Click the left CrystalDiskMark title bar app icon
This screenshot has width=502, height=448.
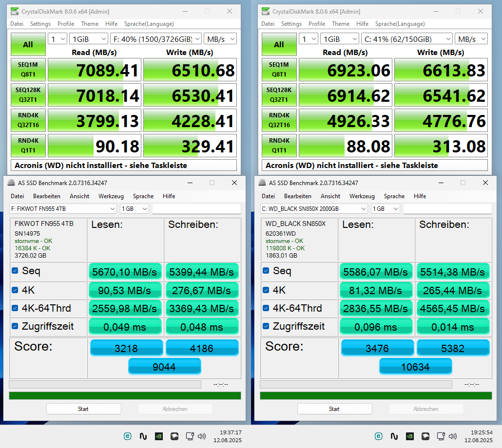15,12
